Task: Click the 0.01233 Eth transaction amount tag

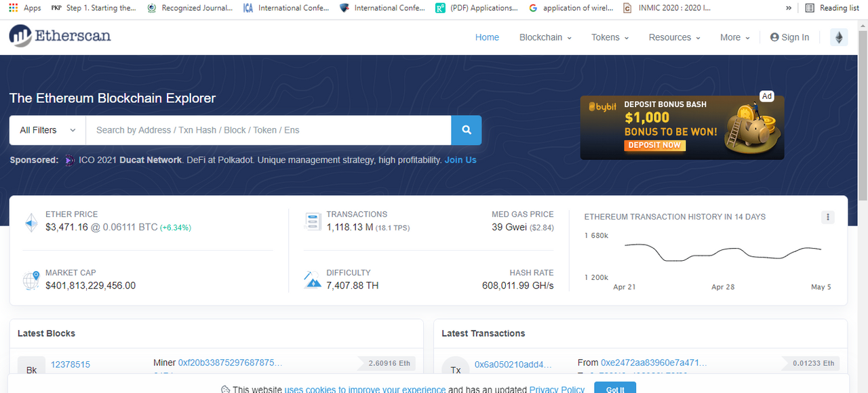Action: pos(811,363)
